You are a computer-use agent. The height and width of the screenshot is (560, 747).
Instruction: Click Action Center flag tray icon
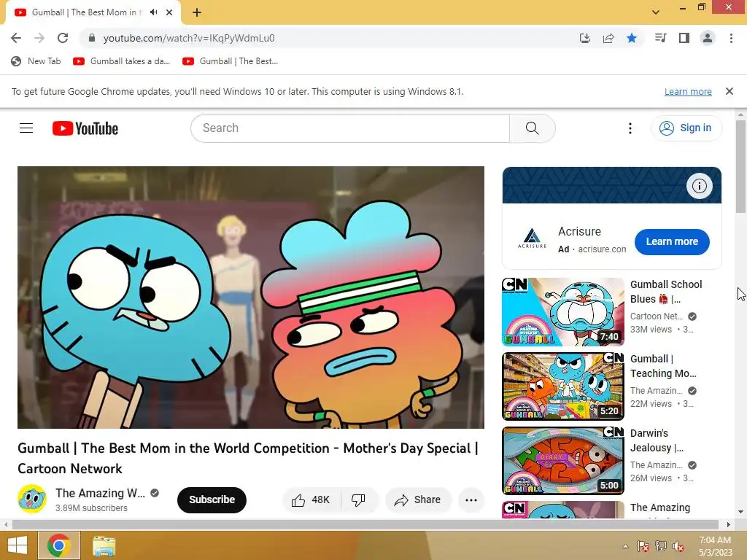coord(643,546)
